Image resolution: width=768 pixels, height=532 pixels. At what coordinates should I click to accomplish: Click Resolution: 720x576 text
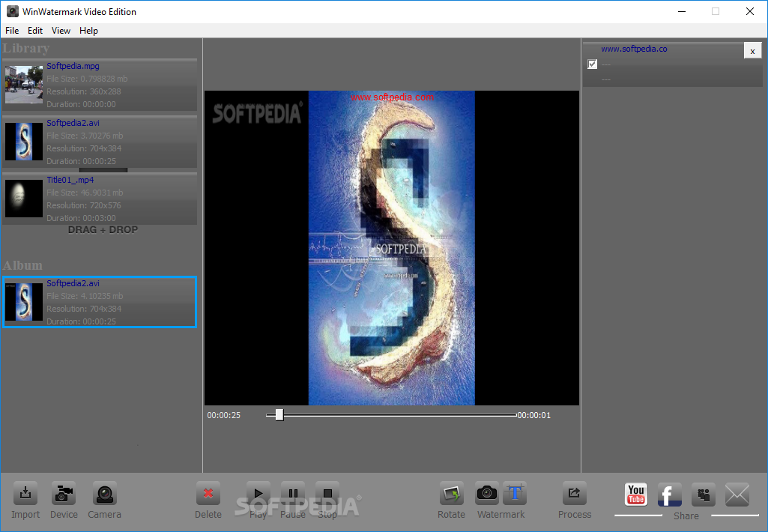point(84,205)
